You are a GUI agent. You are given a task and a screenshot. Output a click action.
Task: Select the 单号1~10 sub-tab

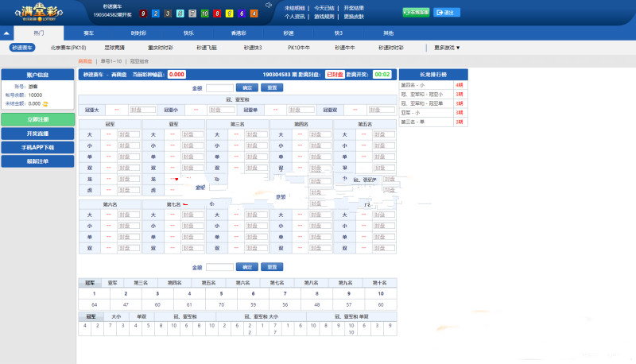(111, 61)
